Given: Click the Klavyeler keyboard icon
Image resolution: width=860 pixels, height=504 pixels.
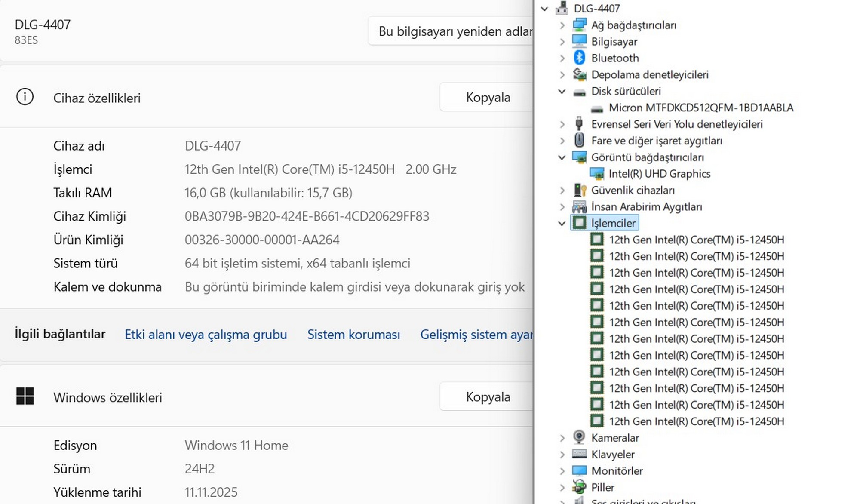Looking at the screenshot, I should click(x=579, y=454).
